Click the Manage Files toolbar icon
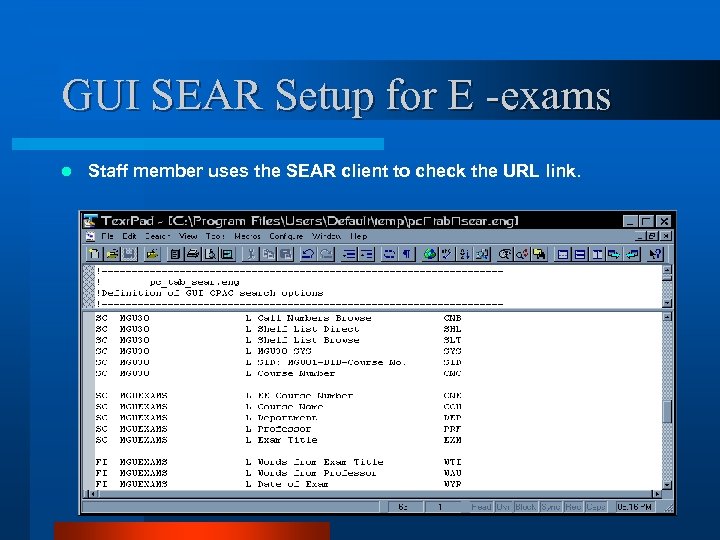This screenshot has height=540, width=720. [x=152, y=254]
